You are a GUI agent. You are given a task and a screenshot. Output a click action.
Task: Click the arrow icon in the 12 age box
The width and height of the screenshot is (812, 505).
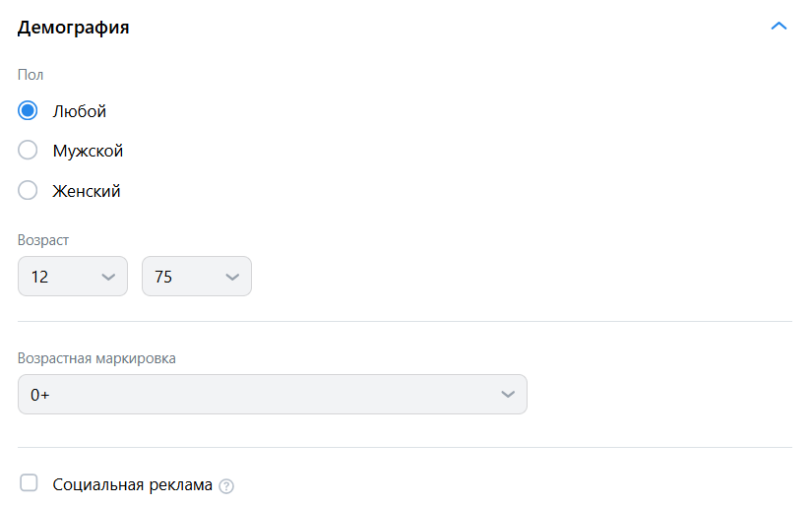pyautogui.click(x=108, y=277)
